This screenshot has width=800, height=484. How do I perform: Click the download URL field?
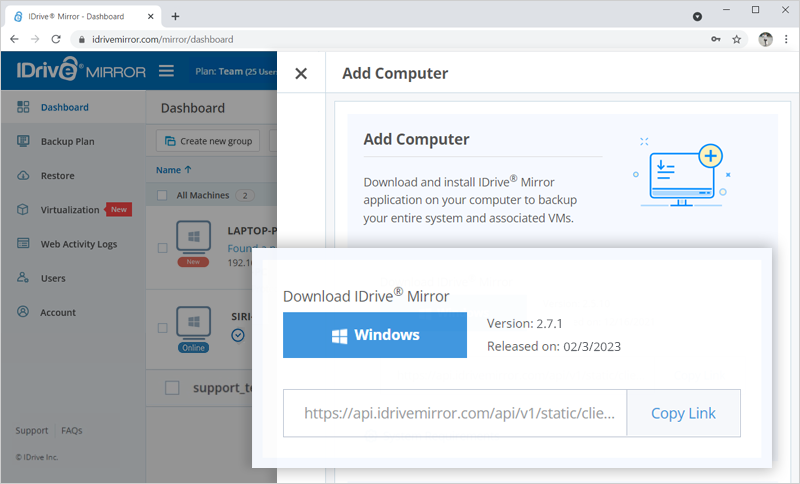coord(455,413)
